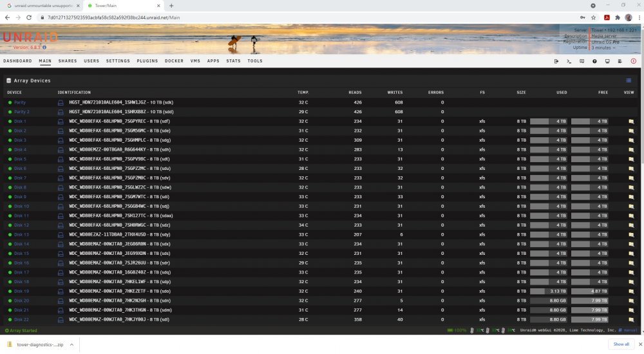This screenshot has height=354, width=644.
Task: Browse Disk 1 contents via folder icon
Action: [x=631, y=122]
